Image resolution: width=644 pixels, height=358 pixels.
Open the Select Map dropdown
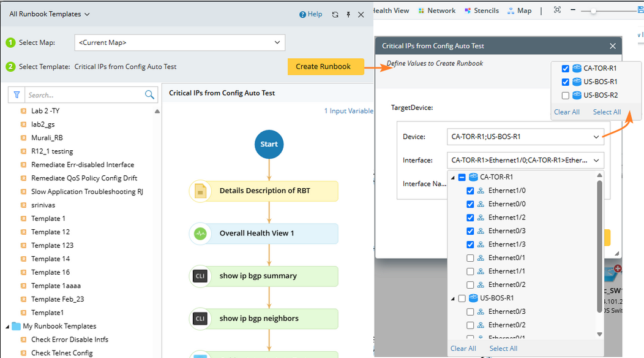coord(277,42)
